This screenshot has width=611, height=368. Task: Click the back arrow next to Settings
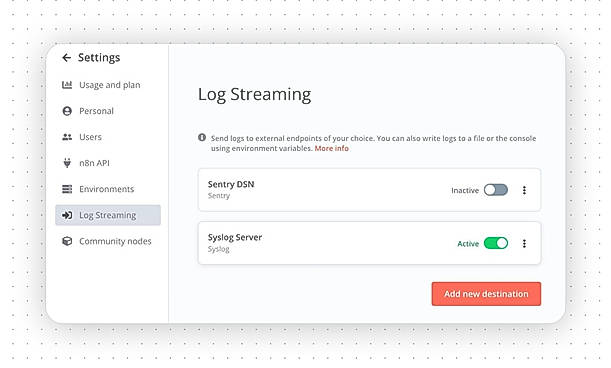(67, 58)
